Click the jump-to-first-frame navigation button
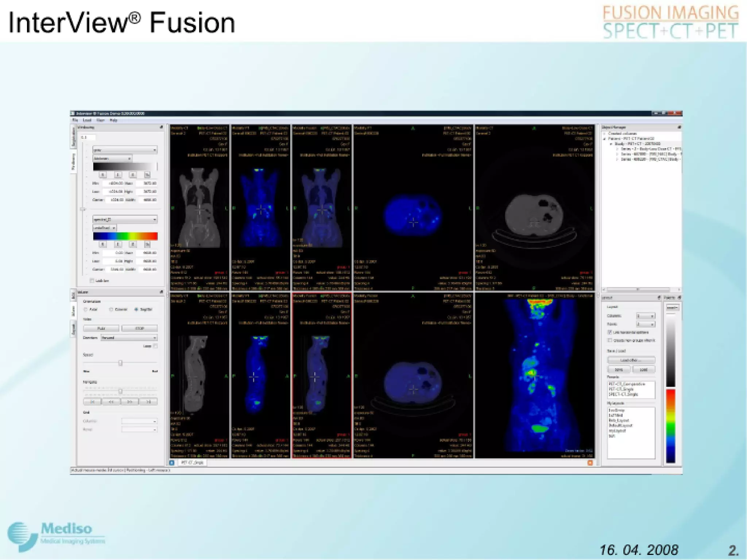 (x=92, y=402)
